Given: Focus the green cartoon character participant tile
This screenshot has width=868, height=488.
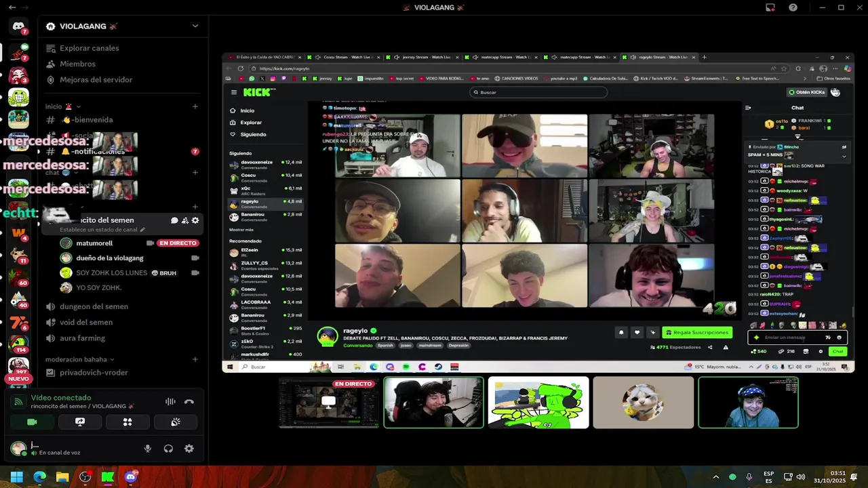Looking at the screenshot, I should (x=538, y=403).
